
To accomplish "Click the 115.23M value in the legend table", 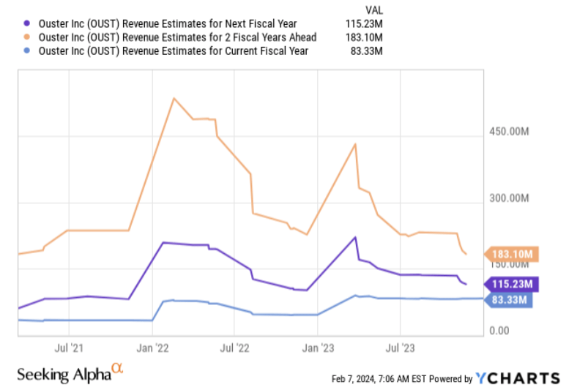I will coord(364,23).
